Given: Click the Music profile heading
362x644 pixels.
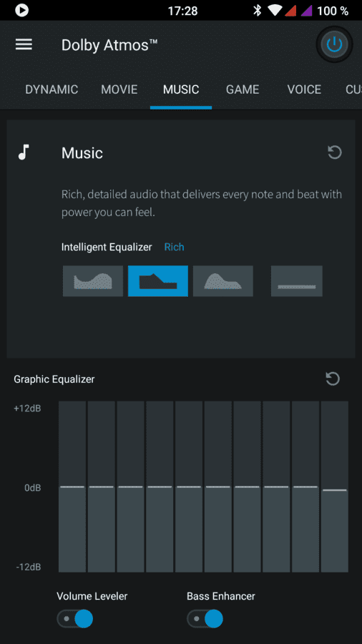Looking at the screenshot, I should coord(82,153).
